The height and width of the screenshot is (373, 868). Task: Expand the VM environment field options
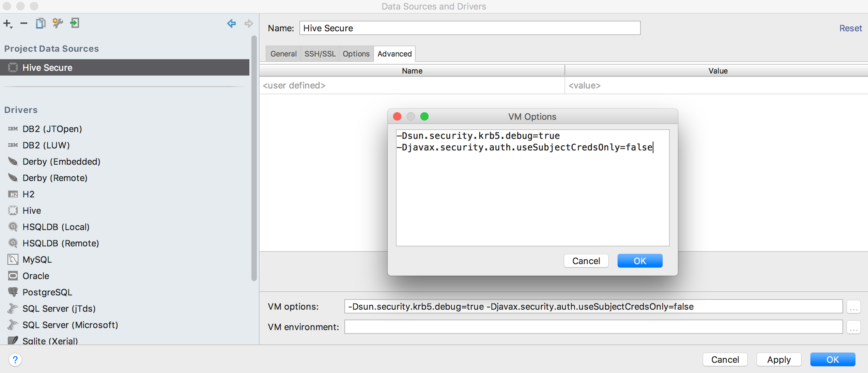pyautogui.click(x=854, y=327)
